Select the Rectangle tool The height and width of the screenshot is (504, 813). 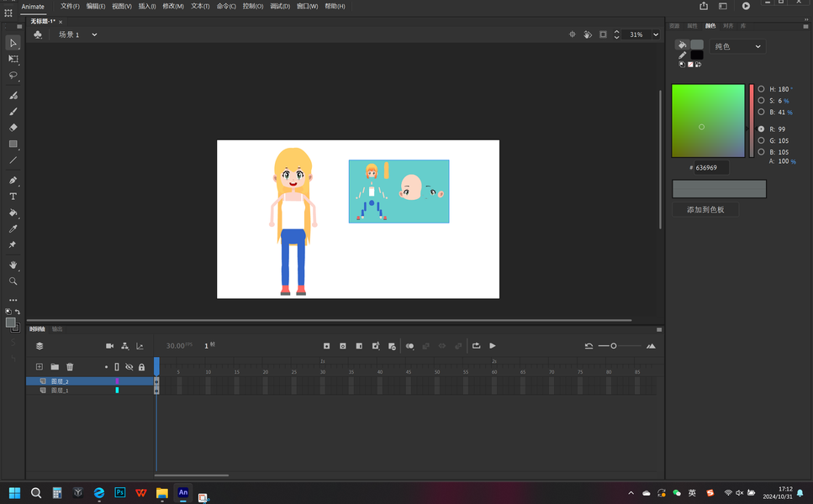tap(13, 144)
